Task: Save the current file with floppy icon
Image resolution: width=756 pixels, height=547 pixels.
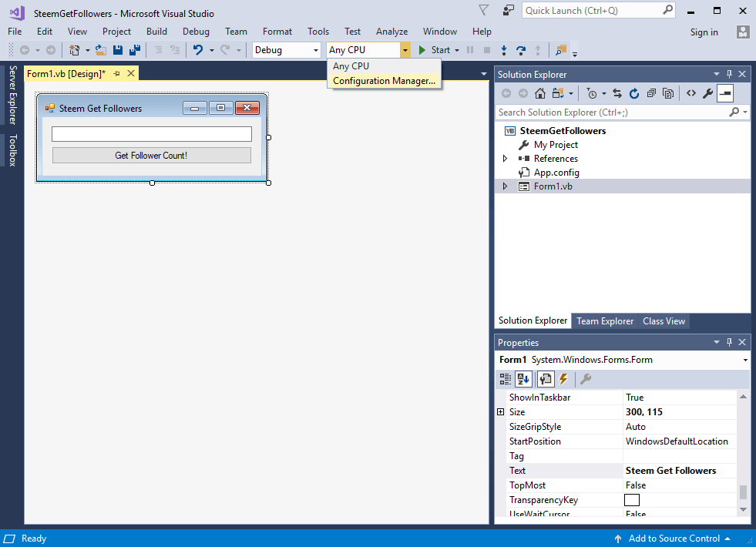Action: (x=118, y=49)
